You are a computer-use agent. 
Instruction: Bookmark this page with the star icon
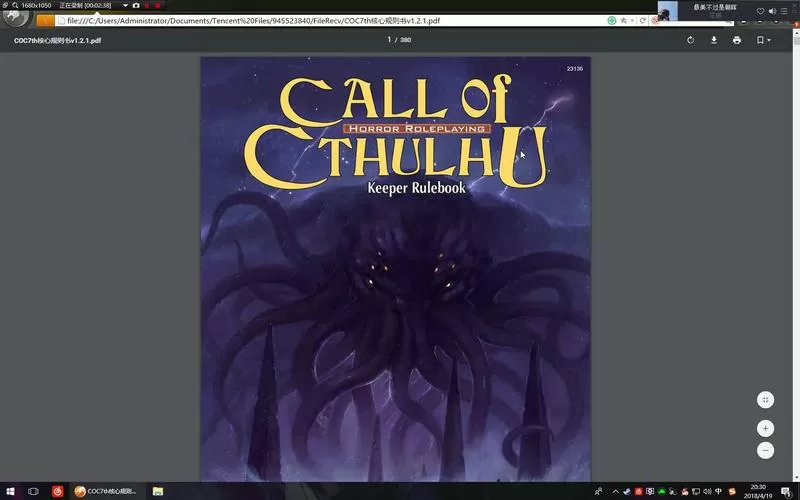[623, 20]
